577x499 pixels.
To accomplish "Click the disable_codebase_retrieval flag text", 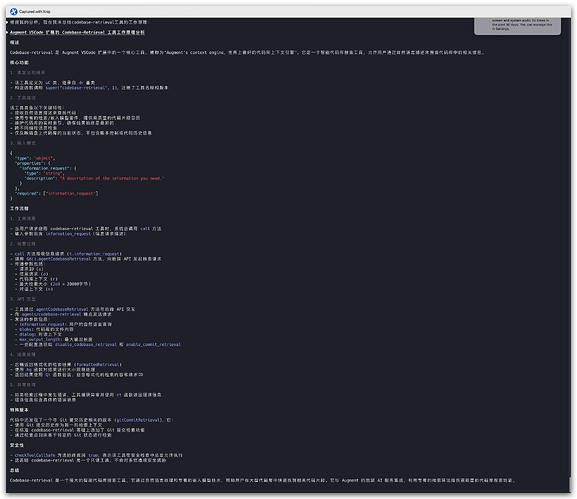I will [x=86, y=345].
